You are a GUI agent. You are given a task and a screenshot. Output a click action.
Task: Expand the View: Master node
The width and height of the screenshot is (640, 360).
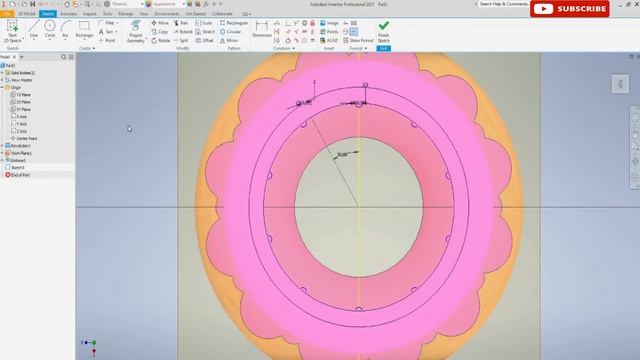pos(2,80)
